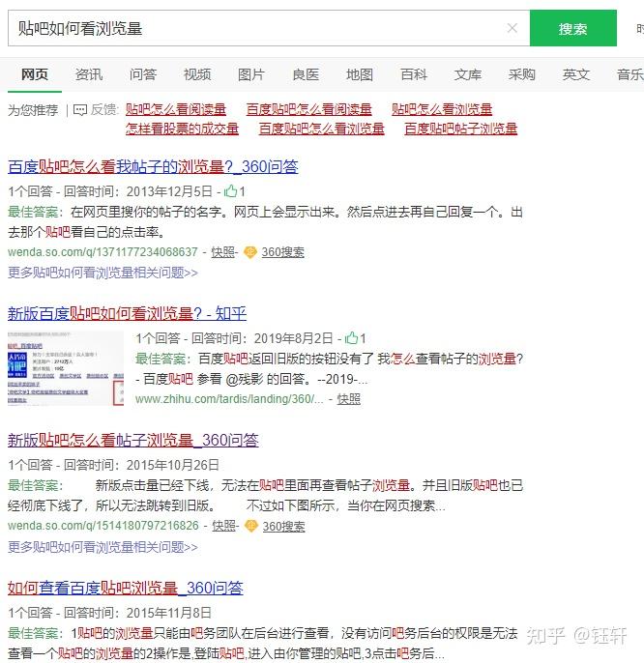Open the 文库 tab

tap(468, 74)
